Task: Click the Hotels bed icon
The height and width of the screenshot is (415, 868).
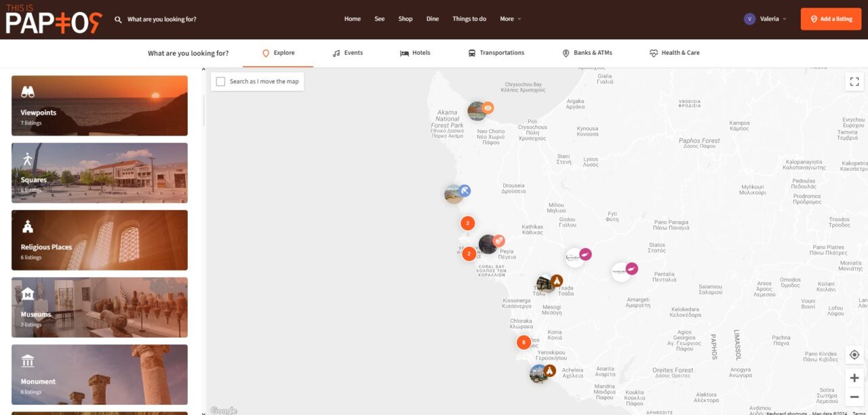Action: tap(404, 53)
